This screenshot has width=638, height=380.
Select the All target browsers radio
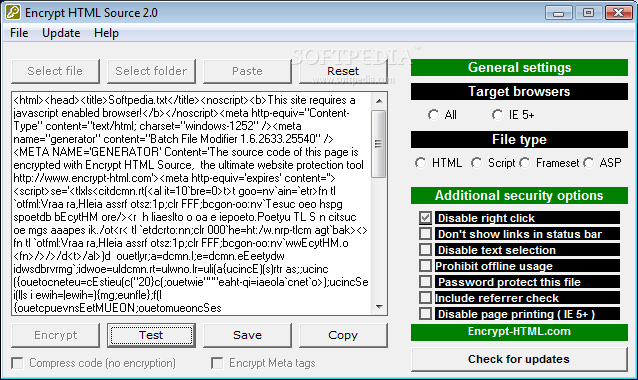433,115
